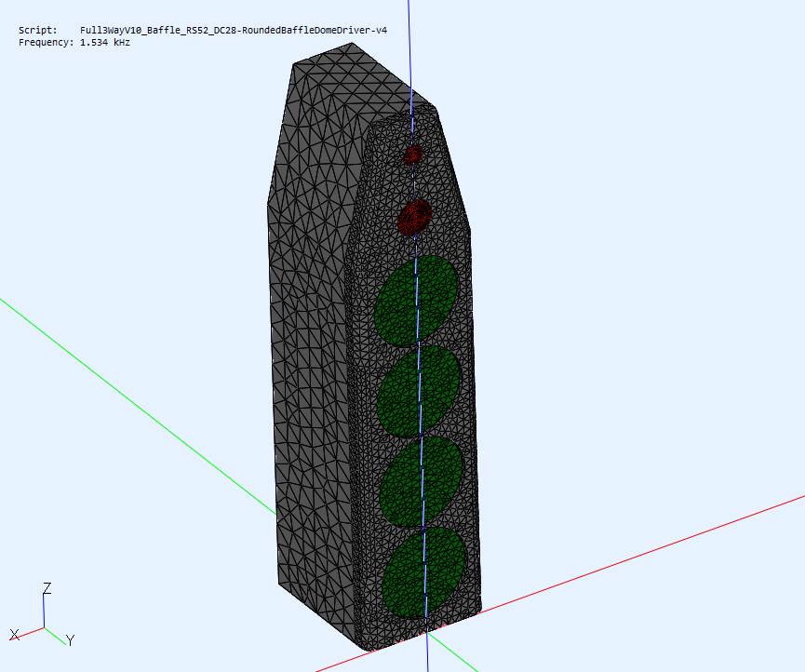Click the X label of axis triad
805x672 pixels.
(14, 635)
